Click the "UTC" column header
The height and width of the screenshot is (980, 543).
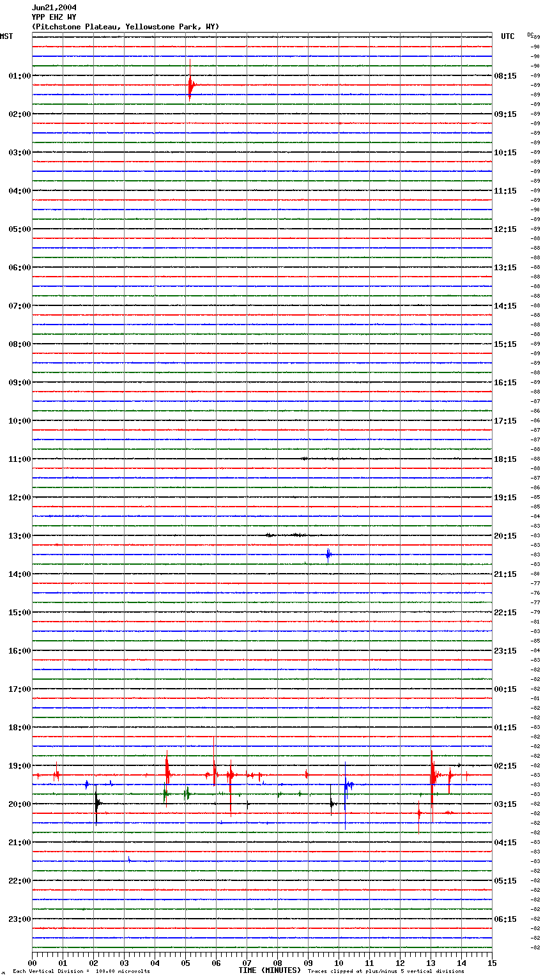coord(508,36)
